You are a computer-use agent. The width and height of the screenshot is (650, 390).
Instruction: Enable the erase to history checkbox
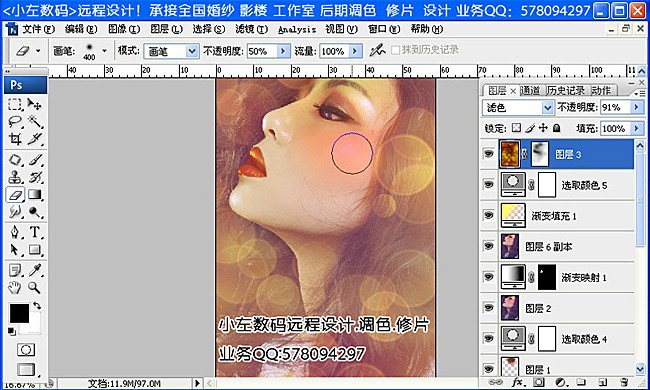click(x=395, y=50)
